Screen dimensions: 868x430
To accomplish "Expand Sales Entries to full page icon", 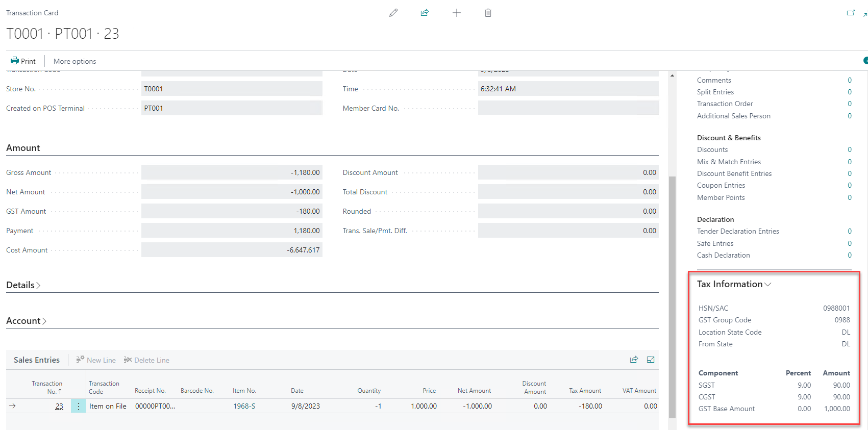I will click(x=651, y=360).
